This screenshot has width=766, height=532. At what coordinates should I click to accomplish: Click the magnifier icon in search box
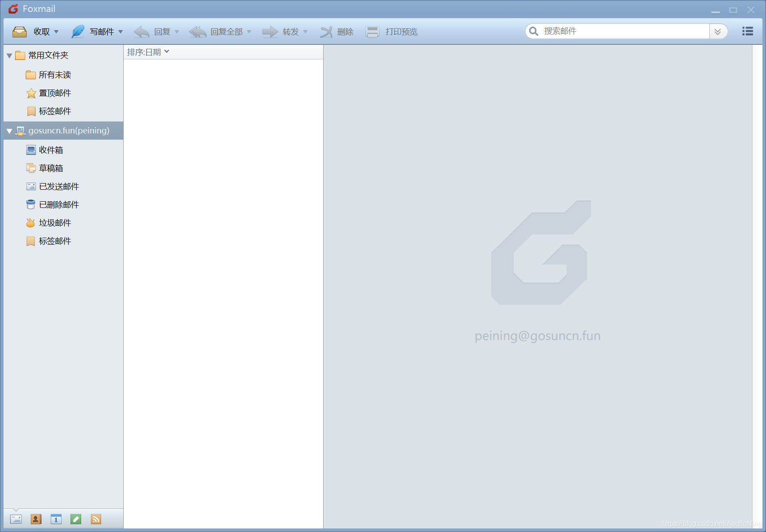tap(534, 31)
